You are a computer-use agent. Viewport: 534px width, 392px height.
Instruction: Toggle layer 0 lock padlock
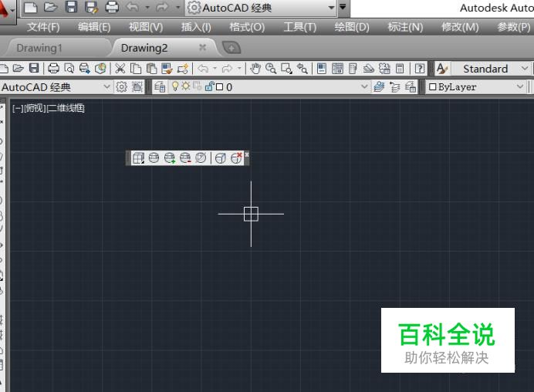209,86
